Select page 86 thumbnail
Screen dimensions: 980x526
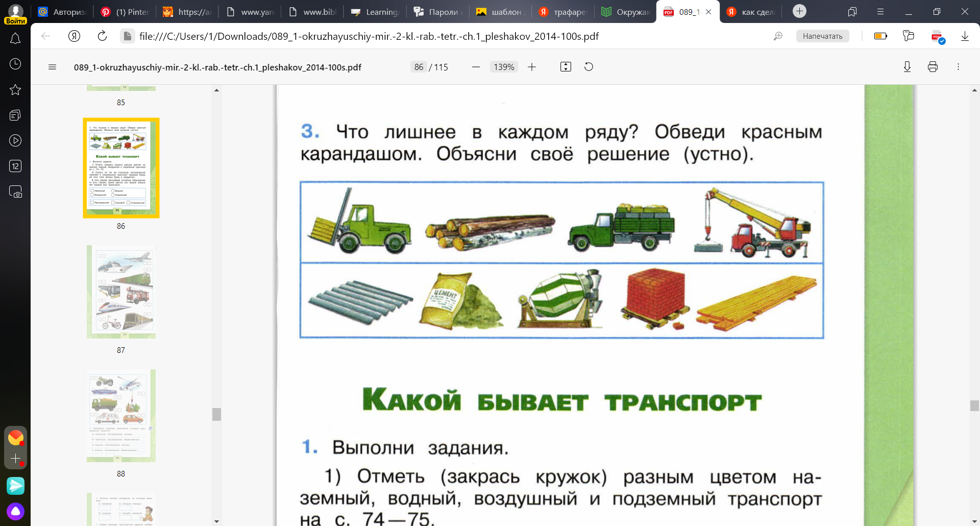point(121,168)
